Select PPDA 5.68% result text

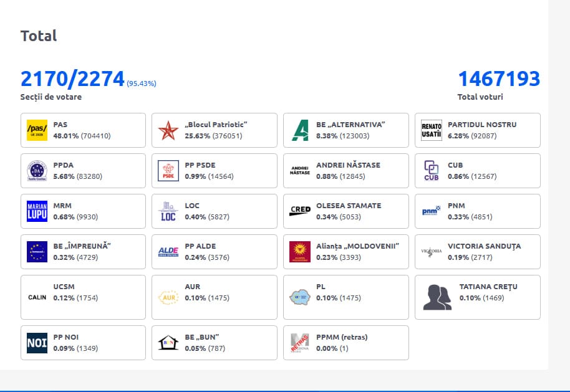pos(78,176)
